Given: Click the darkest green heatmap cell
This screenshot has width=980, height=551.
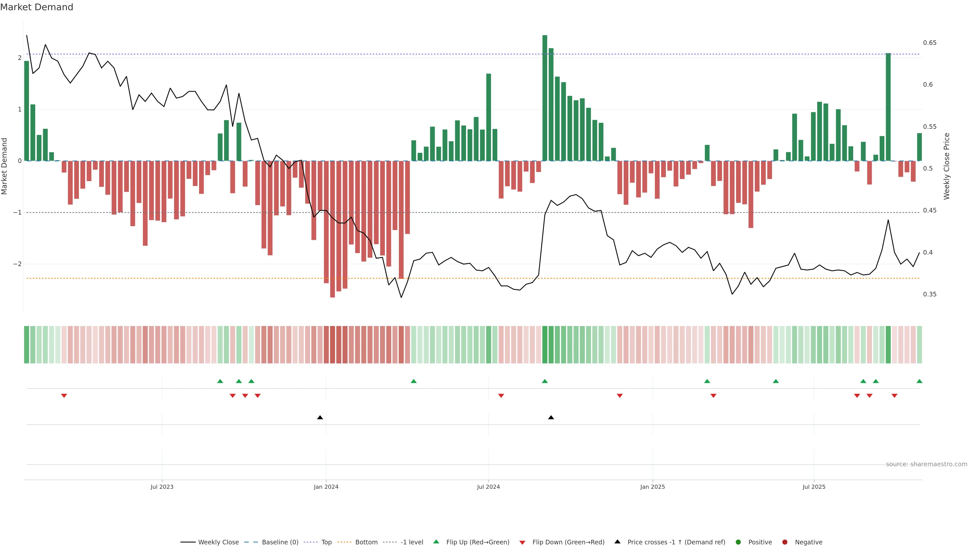Looking at the screenshot, I should pos(545,345).
